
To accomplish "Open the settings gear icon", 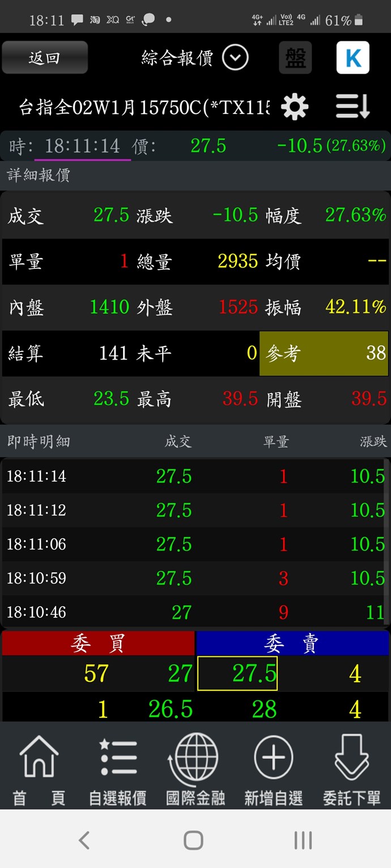I will [295, 106].
